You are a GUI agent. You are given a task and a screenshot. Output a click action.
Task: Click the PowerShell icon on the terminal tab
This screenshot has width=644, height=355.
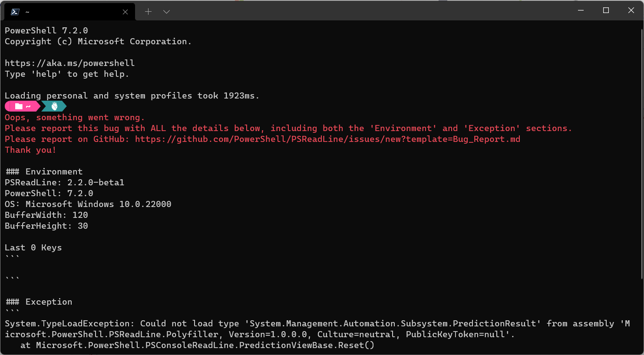click(x=15, y=11)
